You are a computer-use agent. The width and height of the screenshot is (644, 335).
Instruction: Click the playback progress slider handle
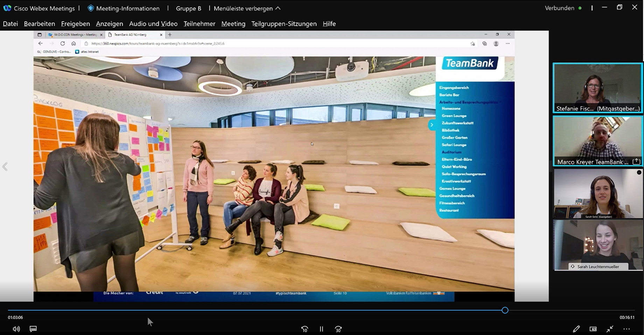coord(505,310)
